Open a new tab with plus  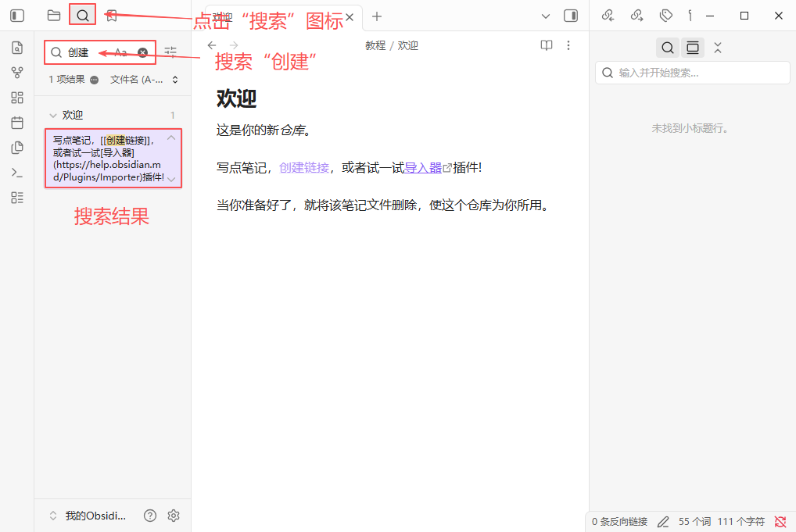[377, 16]
